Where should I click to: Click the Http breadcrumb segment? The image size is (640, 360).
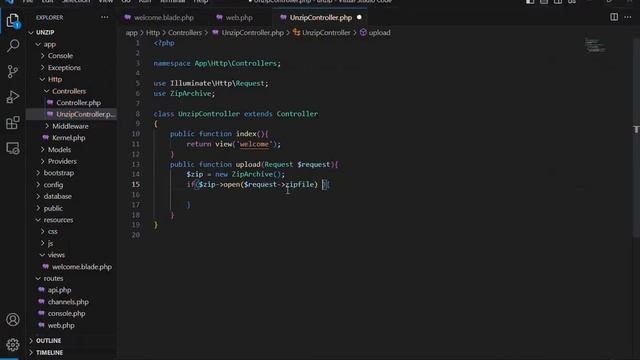[x=153, y=33]
